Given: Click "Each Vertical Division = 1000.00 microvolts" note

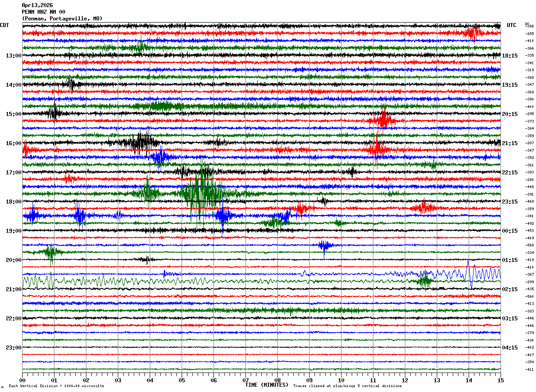Looking at the screenshot, I should (56, 386).
